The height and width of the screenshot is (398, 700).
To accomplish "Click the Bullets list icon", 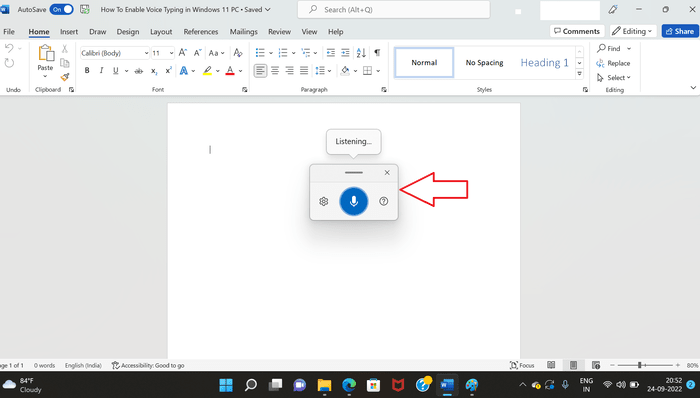I will pos(260,53).
